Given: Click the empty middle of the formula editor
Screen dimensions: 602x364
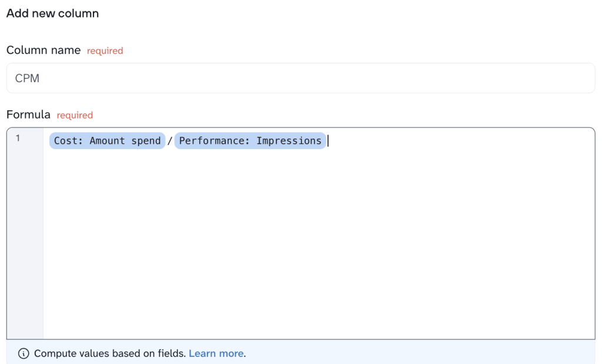Looking at the screenshot, I should click(x=318, y=241).
